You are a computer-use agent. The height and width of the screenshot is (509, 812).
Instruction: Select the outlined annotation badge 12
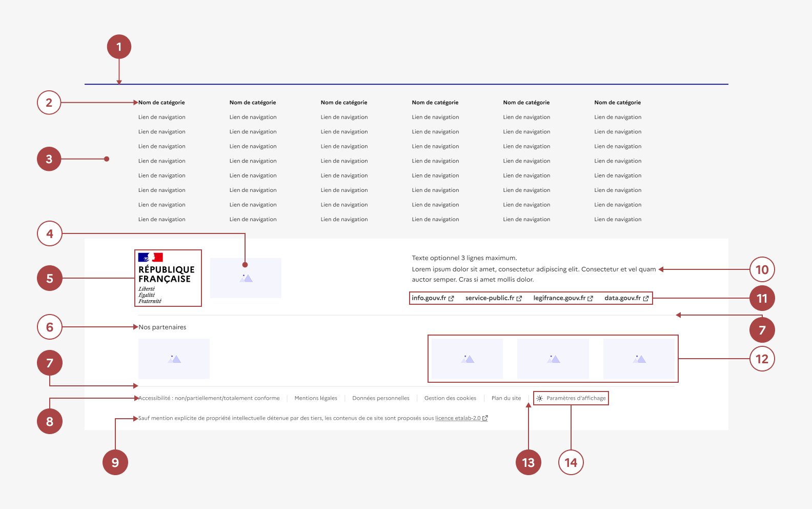tap(762, 359)
